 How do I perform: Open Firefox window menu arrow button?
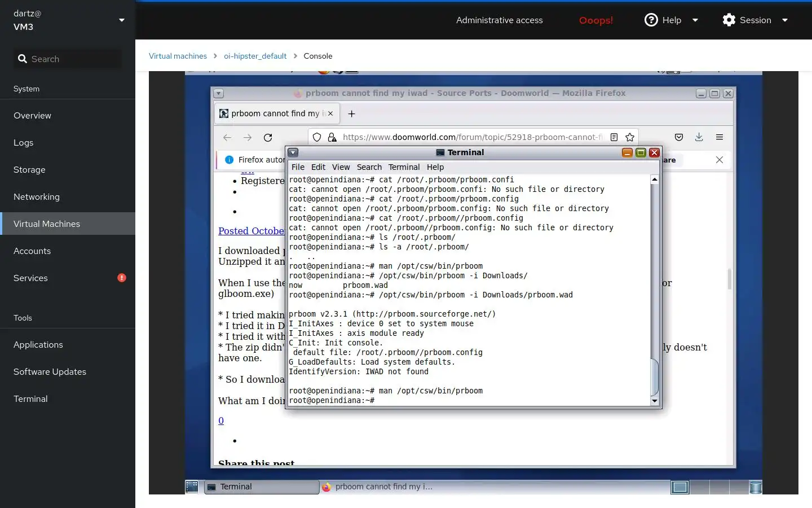219,94
